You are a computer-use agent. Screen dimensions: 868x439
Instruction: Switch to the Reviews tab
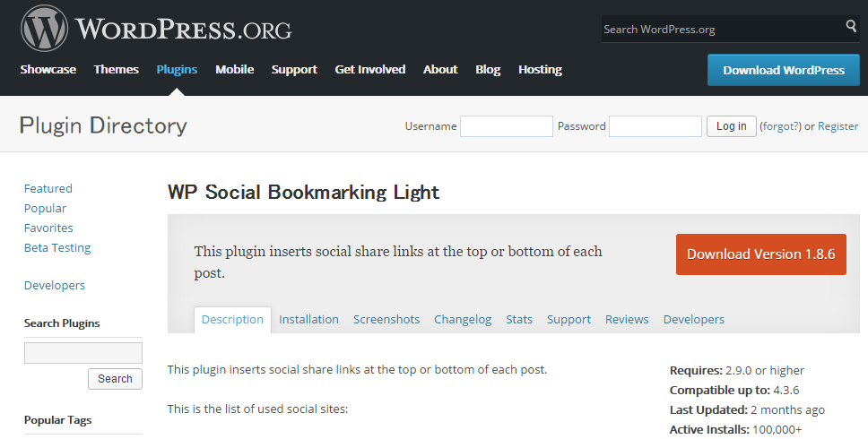pos(627,319)
